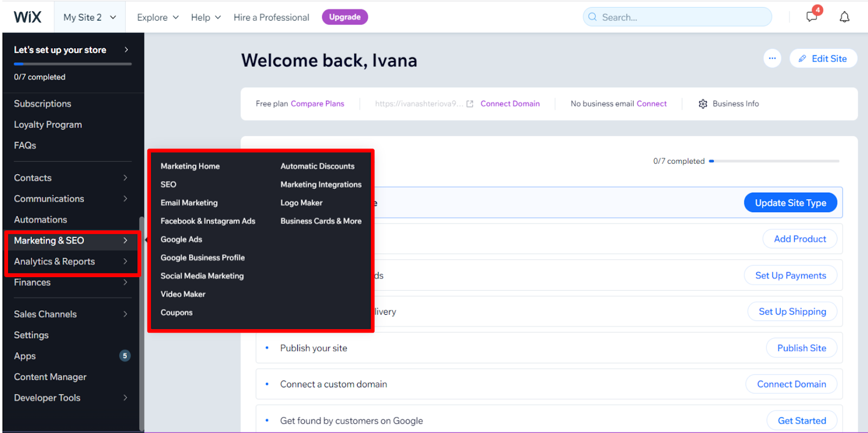Select Marketing & SEO in the sidebar
Screen dimensions: 868x433
[73, 240]
